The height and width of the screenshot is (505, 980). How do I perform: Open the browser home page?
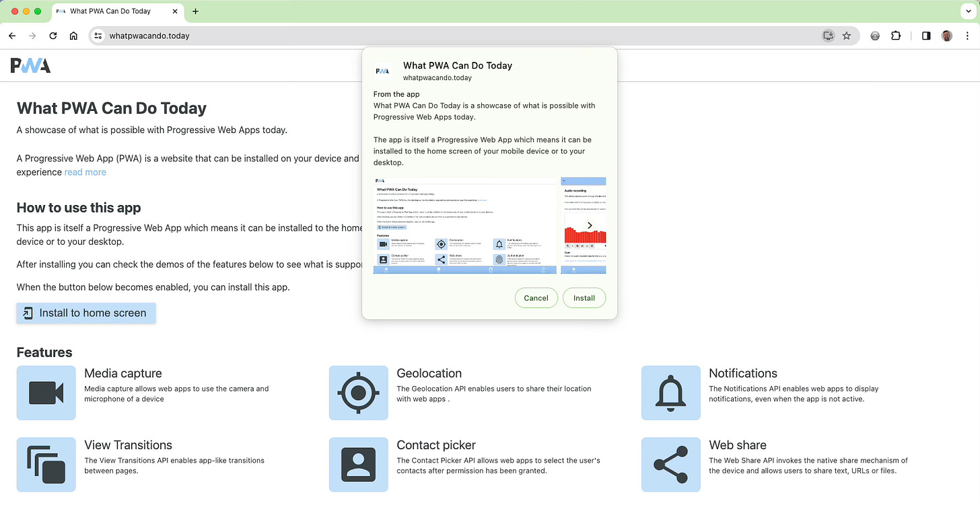point(73,36)
